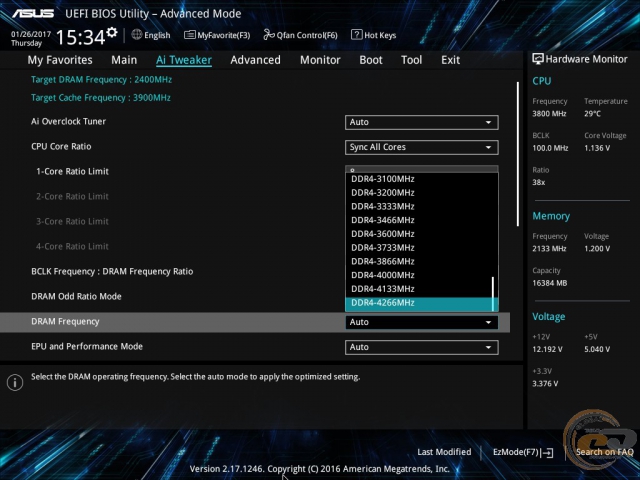This screenshot has width=640, height=480.
Task: Choose DDR4-3100MHz from the list
Action: coord(418,179)
